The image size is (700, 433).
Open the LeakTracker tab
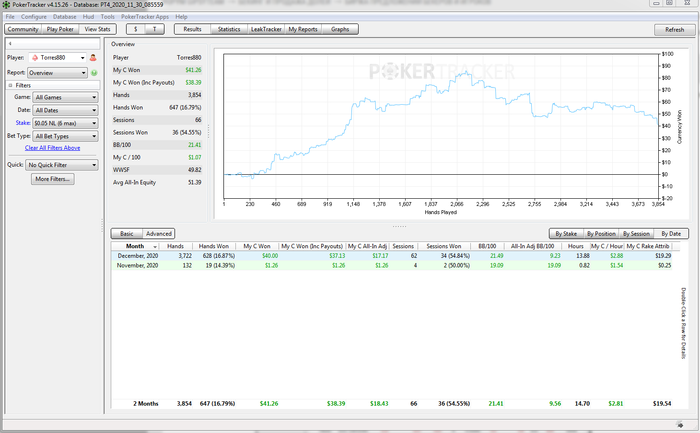click(x=266, y=29)
